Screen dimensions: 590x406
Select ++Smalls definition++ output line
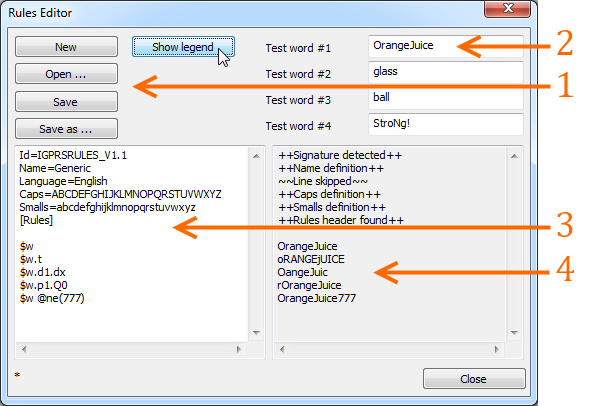tap(332, 207)
